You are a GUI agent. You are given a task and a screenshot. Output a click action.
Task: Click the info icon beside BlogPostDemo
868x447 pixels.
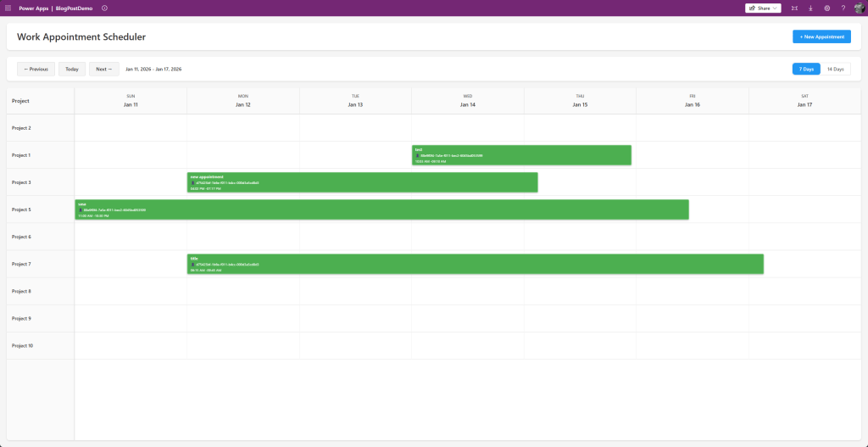click(104, 8)
